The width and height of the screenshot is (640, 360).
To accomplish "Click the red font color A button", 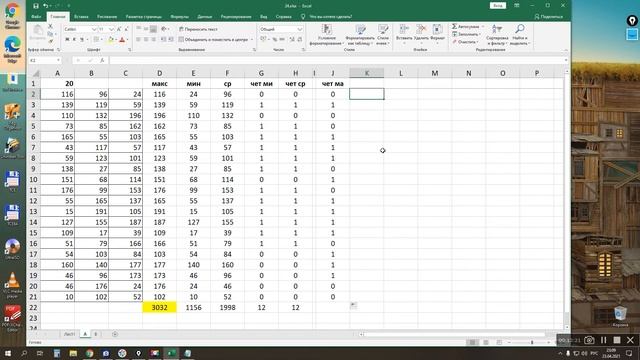I will [x=122, y=40].
